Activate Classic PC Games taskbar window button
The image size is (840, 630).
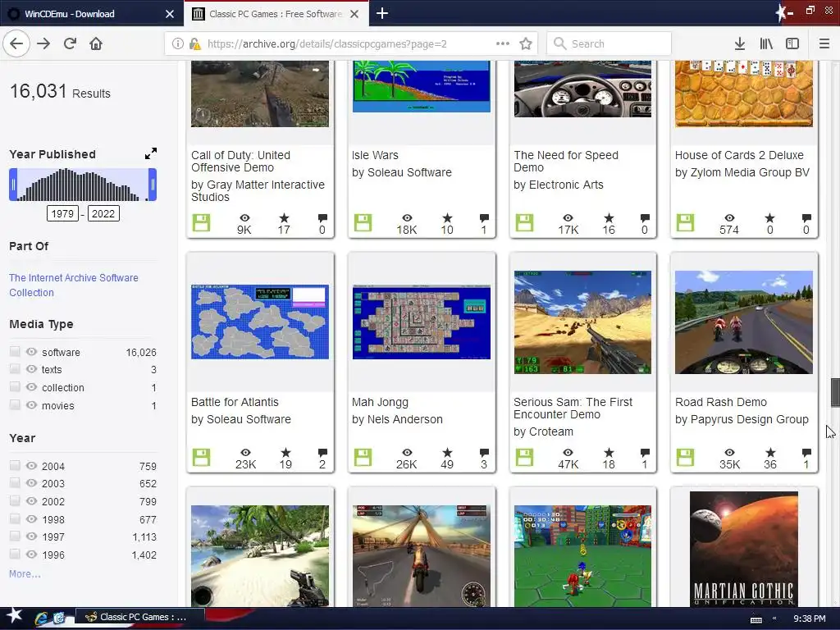click(x=139, y=617)
